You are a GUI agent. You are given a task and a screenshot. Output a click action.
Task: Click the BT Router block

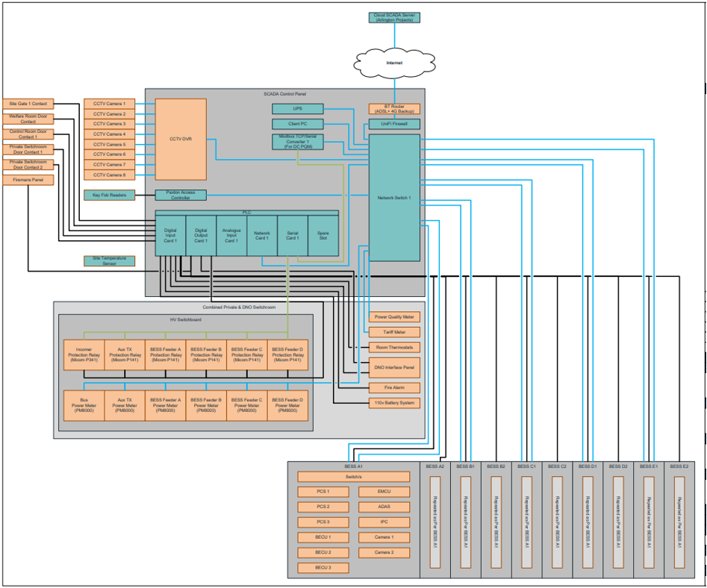[x=393, y=109]
